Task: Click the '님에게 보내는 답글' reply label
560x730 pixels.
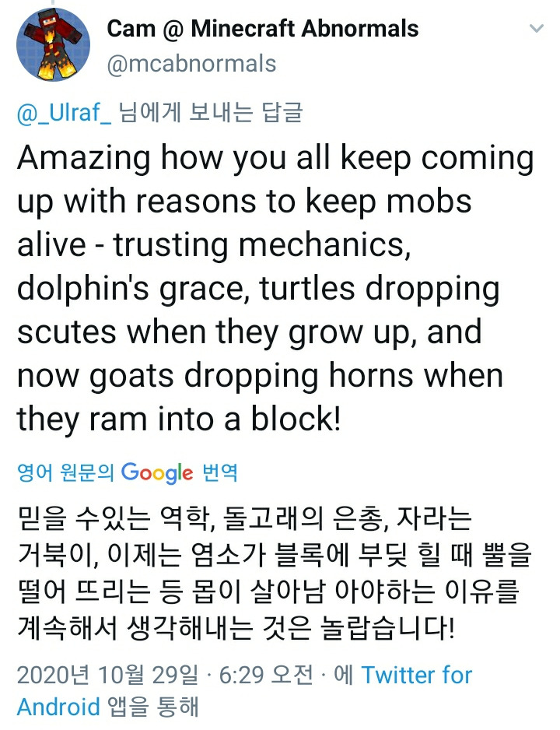Action: pyautogui.click(x=211, y=113)
